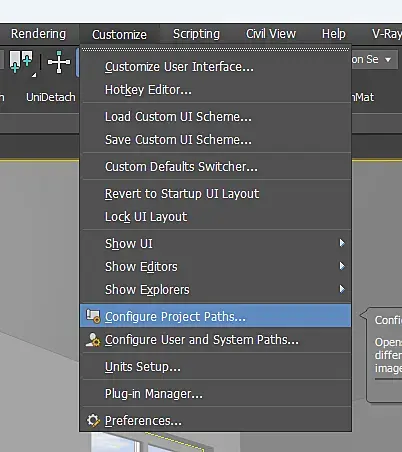Click the Configure User and System Paths icon
The height and width of the screenshot is (452, 402).
[x=93, y=339]
